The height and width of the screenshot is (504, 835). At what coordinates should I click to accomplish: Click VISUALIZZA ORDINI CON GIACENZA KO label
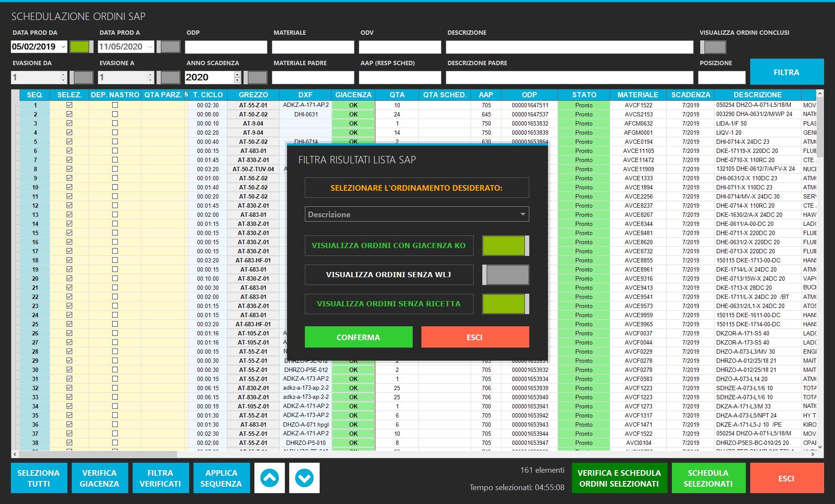(389, 245)
